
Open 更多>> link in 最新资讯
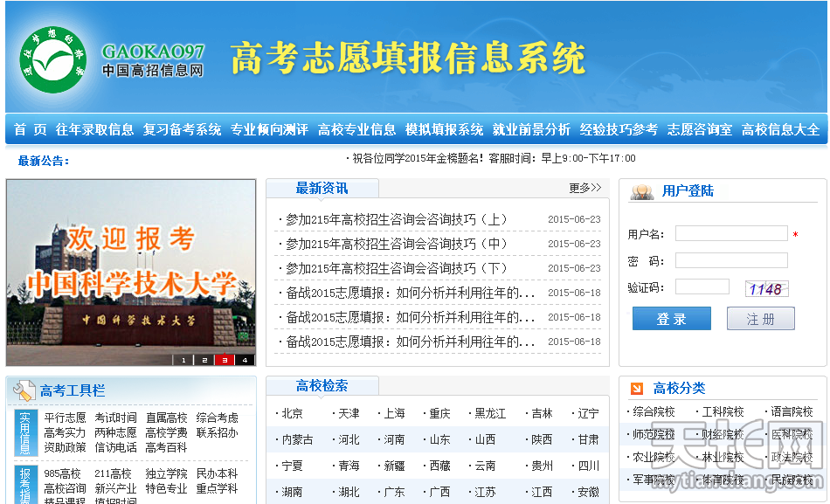(584, 188)
